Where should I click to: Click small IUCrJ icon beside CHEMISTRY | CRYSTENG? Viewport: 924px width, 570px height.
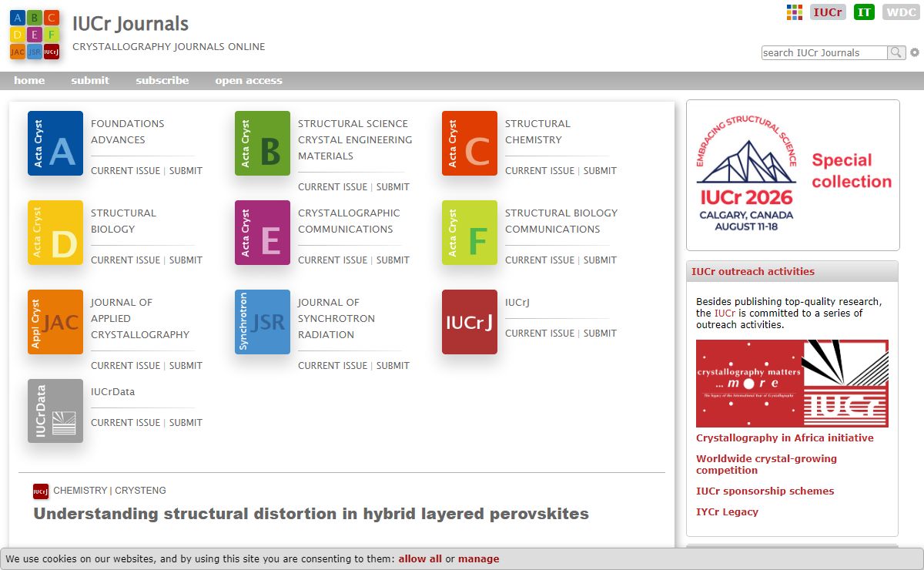(41, 491)
